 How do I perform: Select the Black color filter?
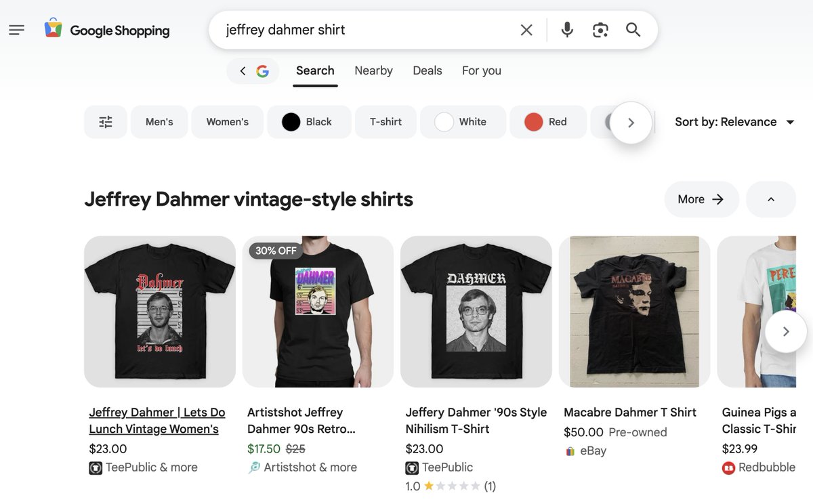(x=309, y=122)
